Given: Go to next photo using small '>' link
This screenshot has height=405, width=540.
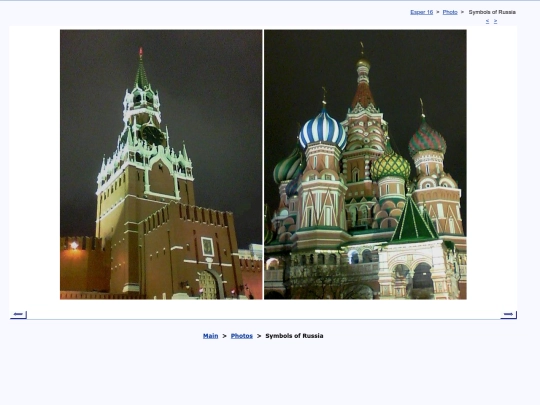Looking at the screenshot, I should (495, 21).
